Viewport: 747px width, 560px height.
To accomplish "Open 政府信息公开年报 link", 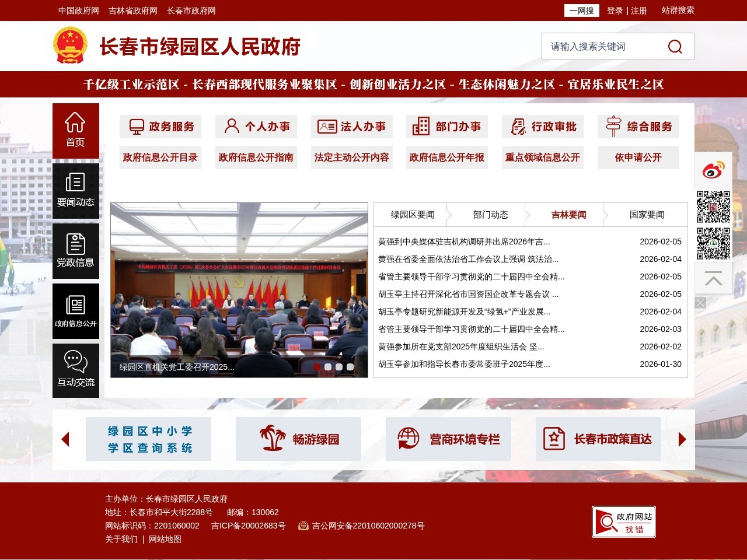I will coord(447,157).
